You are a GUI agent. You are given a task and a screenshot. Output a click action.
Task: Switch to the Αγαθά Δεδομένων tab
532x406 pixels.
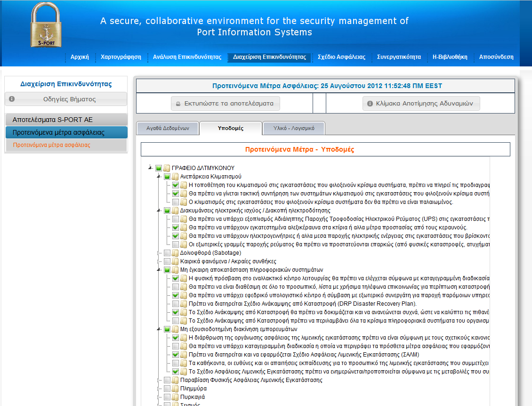tap(168, 128)
